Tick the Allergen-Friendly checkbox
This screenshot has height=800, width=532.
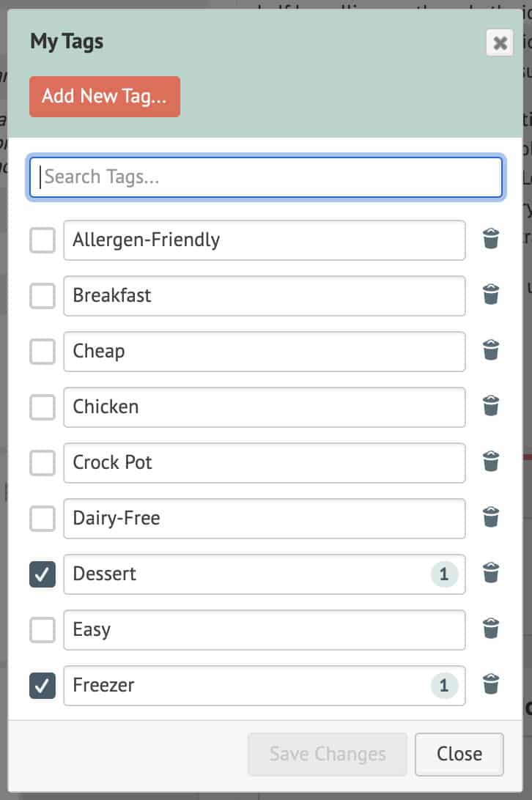43,240
